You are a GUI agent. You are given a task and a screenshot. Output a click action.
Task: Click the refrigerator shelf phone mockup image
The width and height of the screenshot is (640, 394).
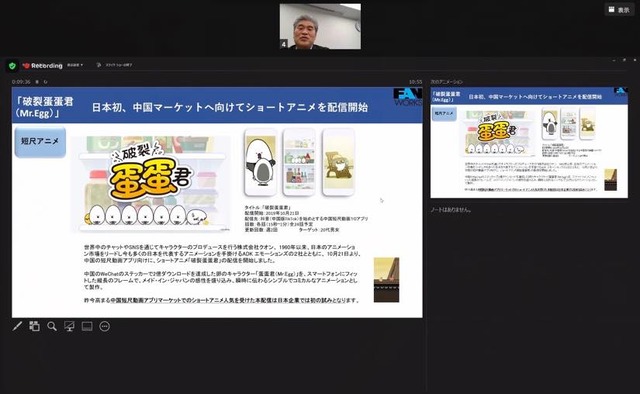[x=299, y=162]
